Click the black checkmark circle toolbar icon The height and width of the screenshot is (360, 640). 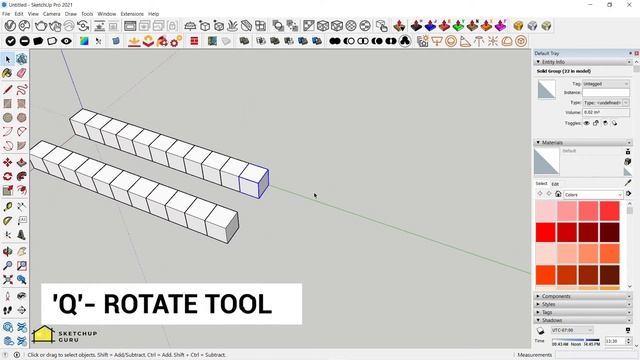11,41
